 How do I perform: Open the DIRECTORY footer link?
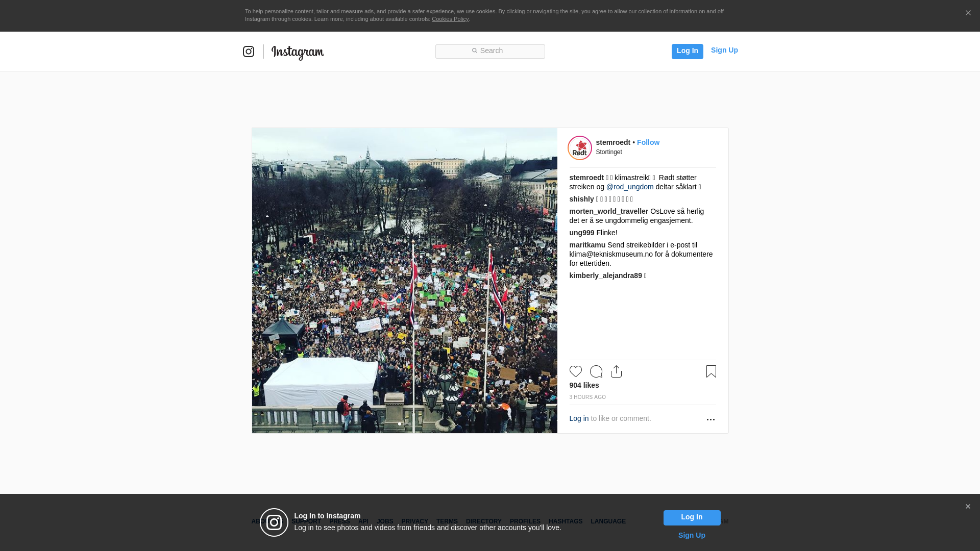pos(483,521)
